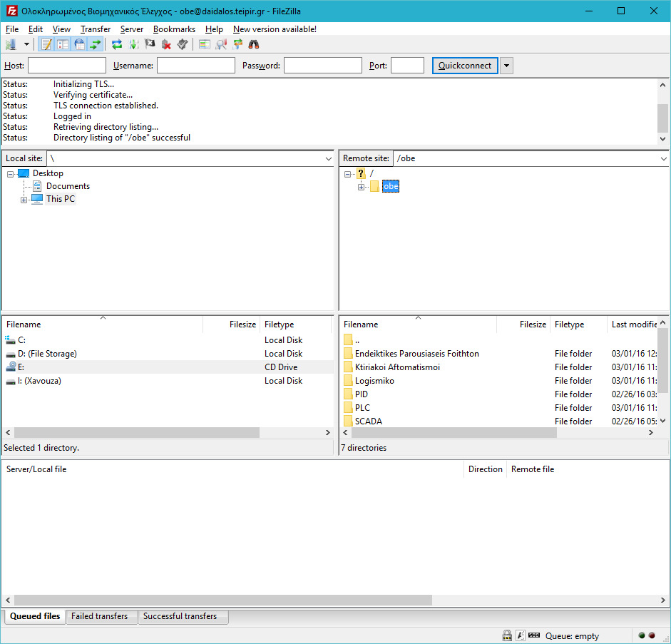
Task: Click the FileZilla logo in title bar
Action: 11,11
